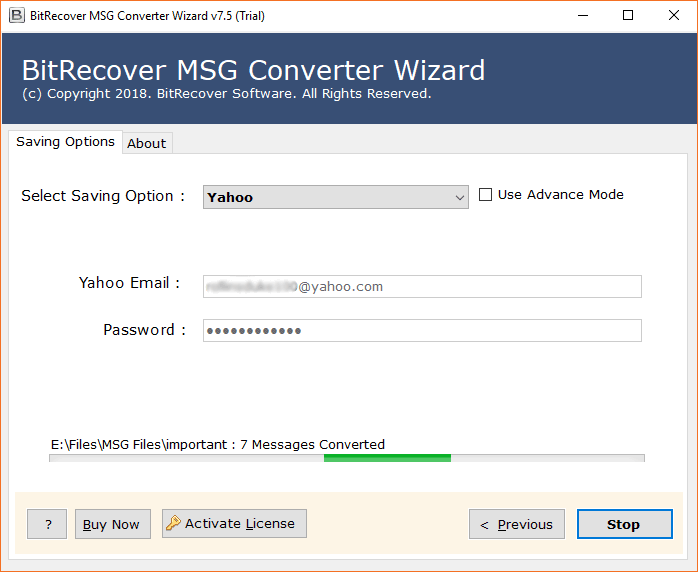
Task: Enable the Use Advance Mode checkbox
Action: tap(485, 195)
